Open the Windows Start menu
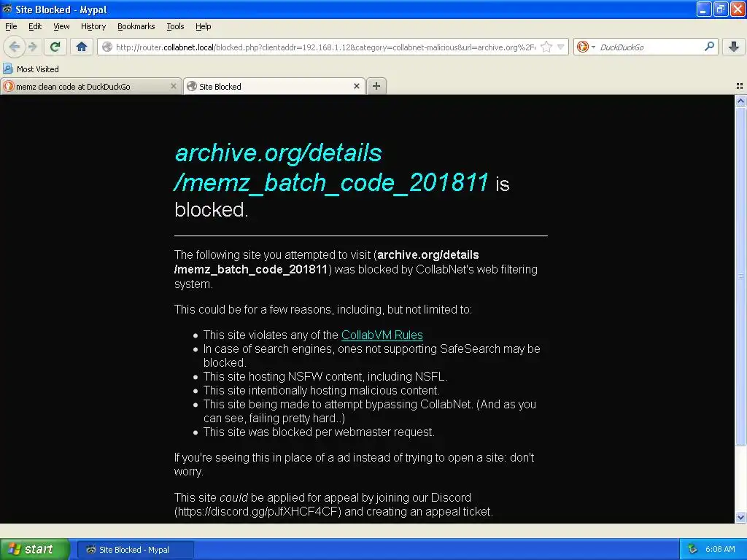This screenshot has height=560, width=747. (34, 549)
